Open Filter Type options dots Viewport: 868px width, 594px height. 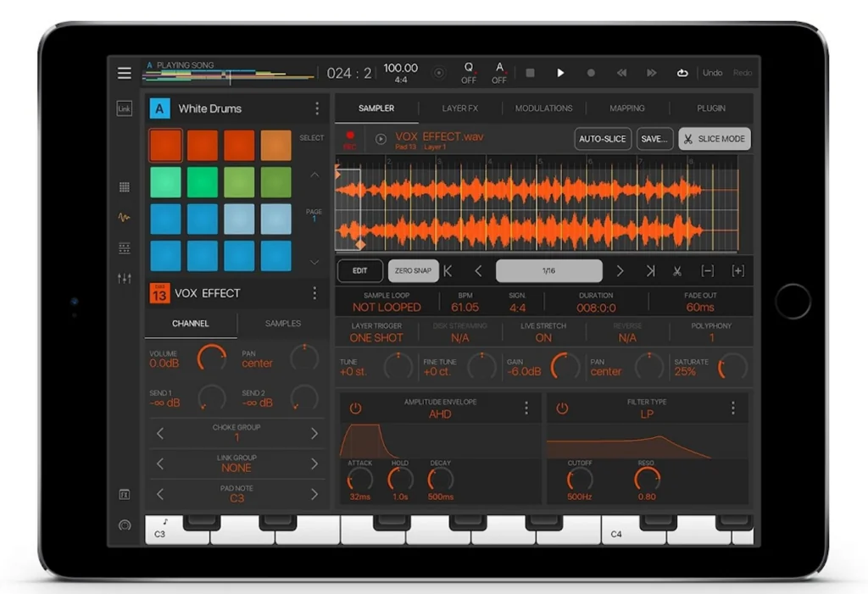point(733,408)
